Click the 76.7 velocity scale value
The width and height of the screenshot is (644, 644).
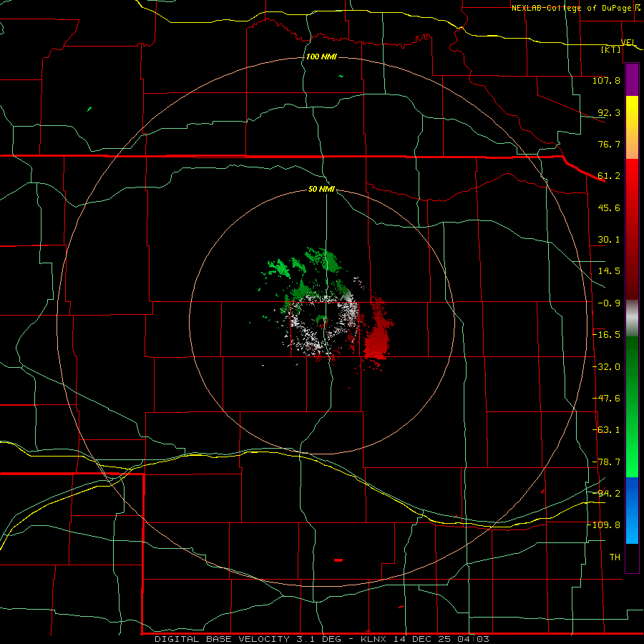[609, 144]
